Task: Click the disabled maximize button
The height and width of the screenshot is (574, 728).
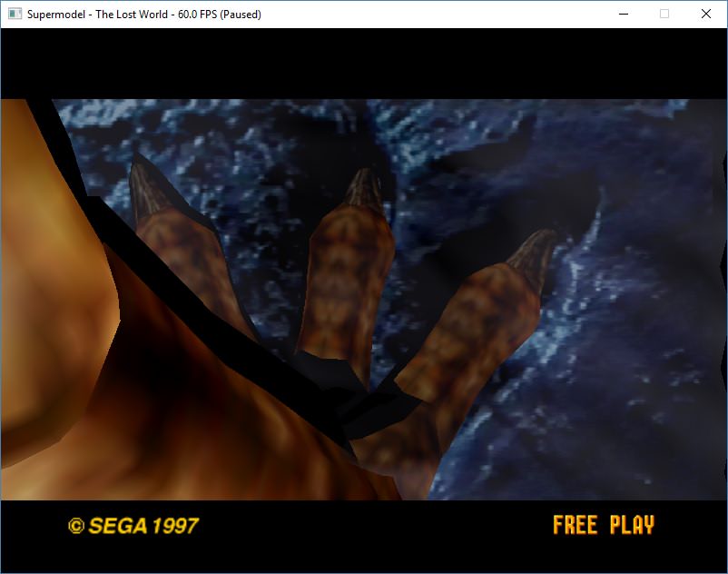Action: pos(664,14)
